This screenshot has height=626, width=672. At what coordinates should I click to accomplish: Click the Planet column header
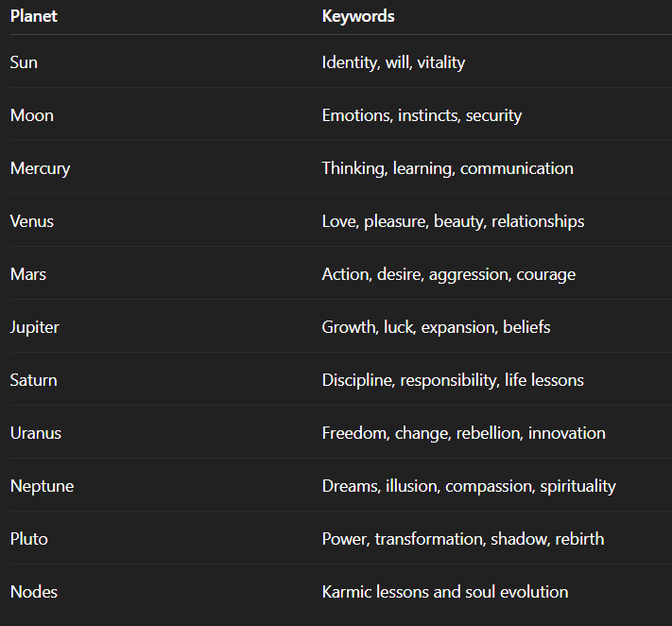(34, 16)
